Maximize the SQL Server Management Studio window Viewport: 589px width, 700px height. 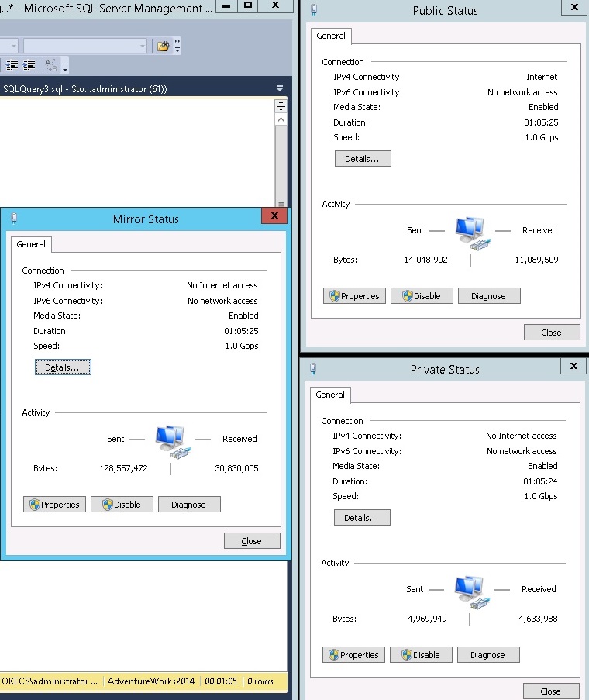[248, 5]
